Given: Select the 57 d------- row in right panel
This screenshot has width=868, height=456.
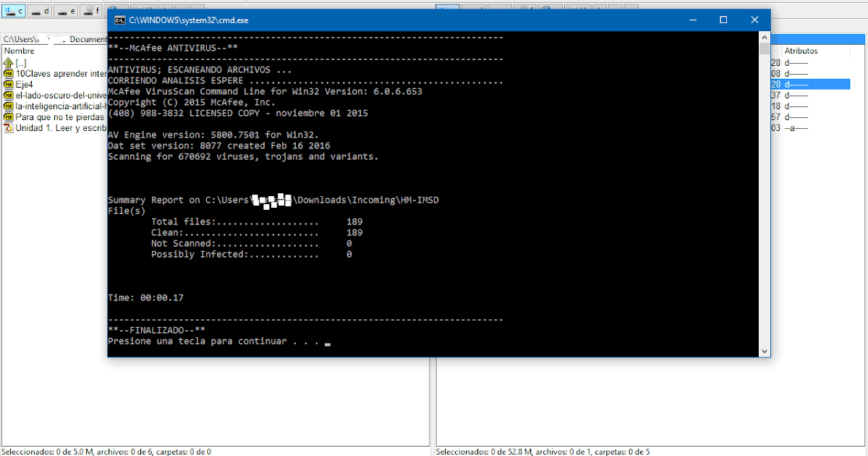Looking at the screenshot, I should (810, 117).
